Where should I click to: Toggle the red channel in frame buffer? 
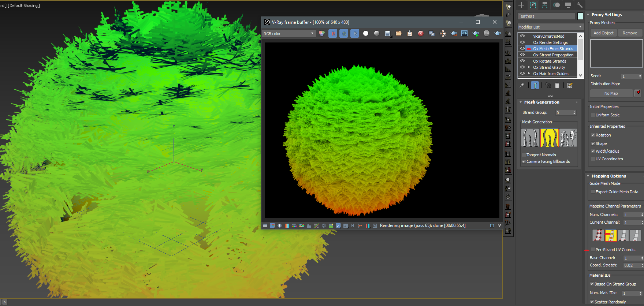tap(333, 34)
